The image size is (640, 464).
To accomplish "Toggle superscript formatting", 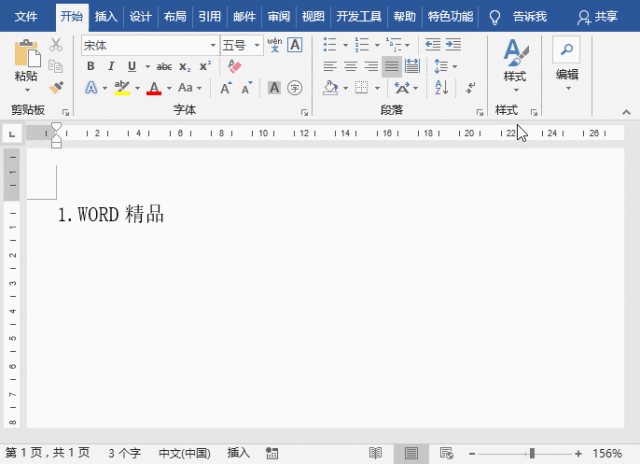I will pyautogui.click(x=205, y=66).
